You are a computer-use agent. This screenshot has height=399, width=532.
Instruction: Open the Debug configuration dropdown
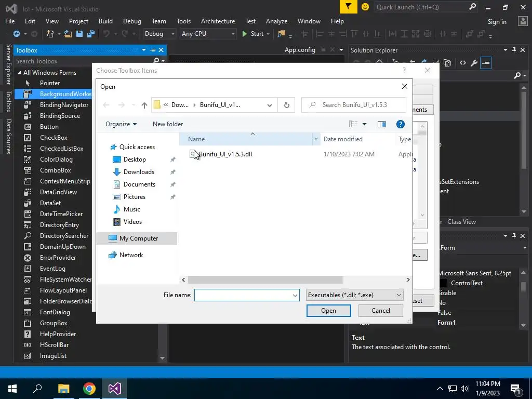click(x=159, y=34)
